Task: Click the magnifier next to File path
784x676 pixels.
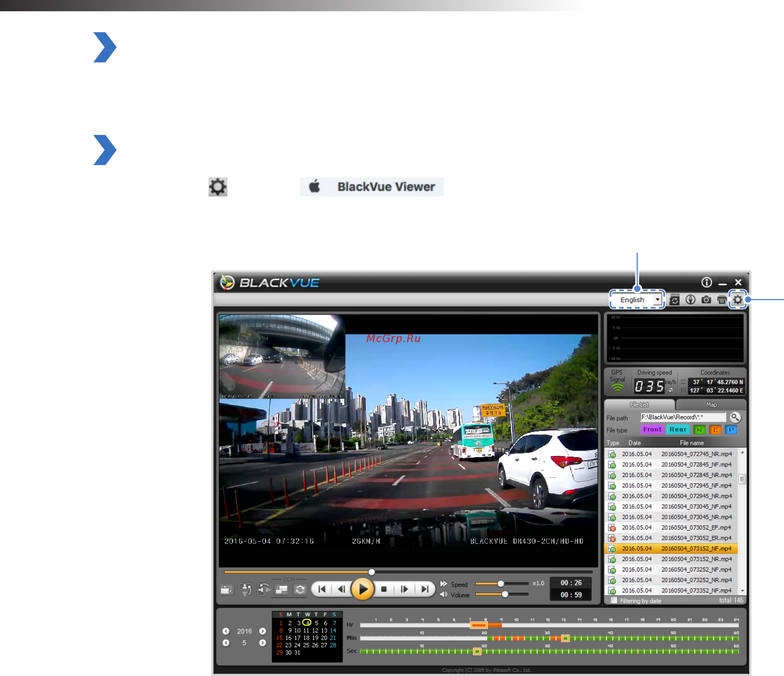Action: pos(735,417)
